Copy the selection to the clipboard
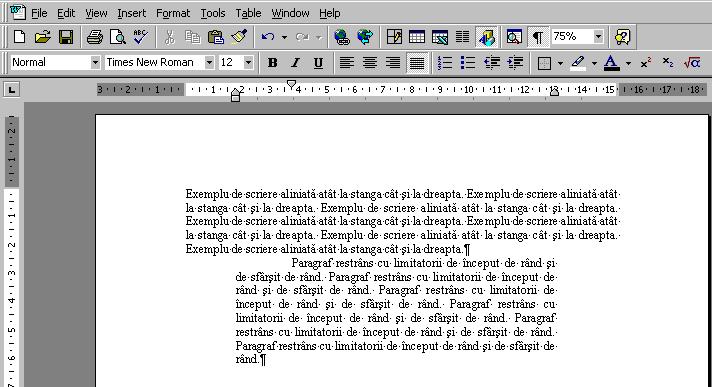 point(193,37)
